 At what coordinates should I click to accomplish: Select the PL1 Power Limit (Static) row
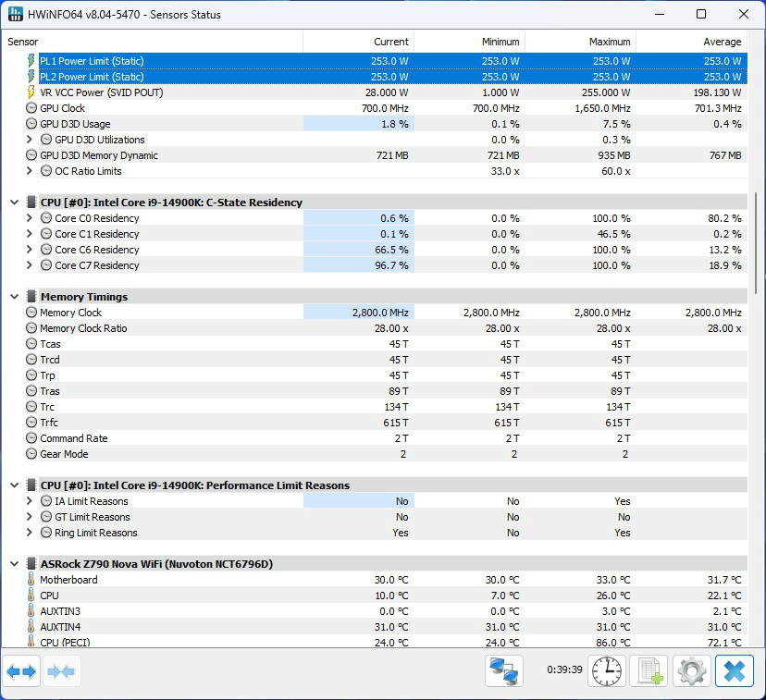click(92, 61)
